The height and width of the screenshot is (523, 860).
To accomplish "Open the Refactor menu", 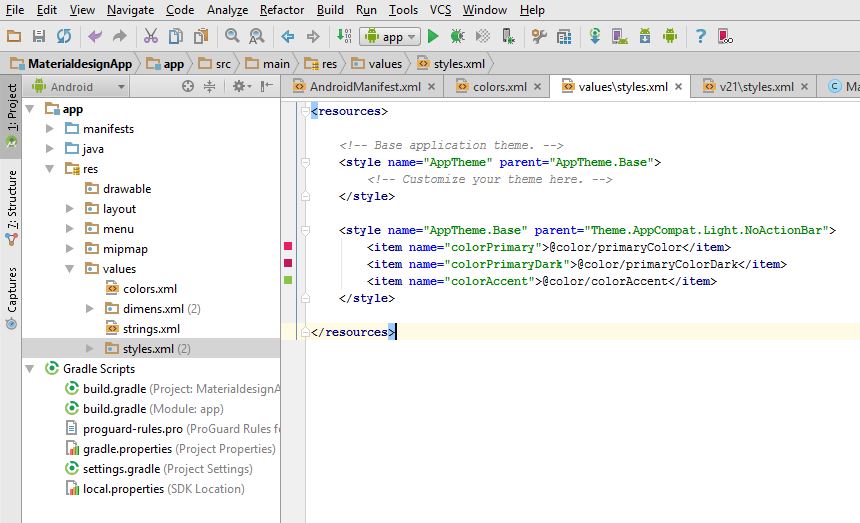I will (x=281, y=10).
